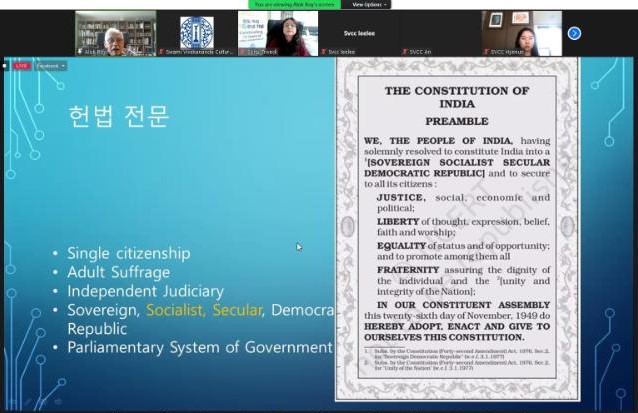Click muted mic icon on SVCC An tile
Screen dimensions: 638x413
click(403, 51)
